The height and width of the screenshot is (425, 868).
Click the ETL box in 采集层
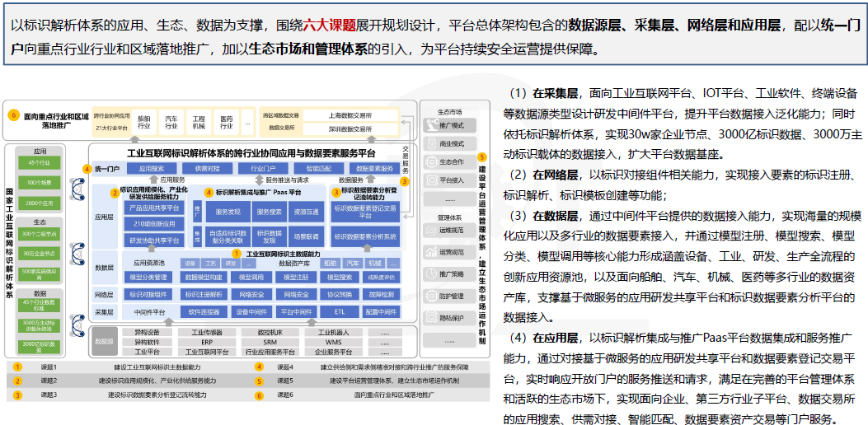click(339, 312)
